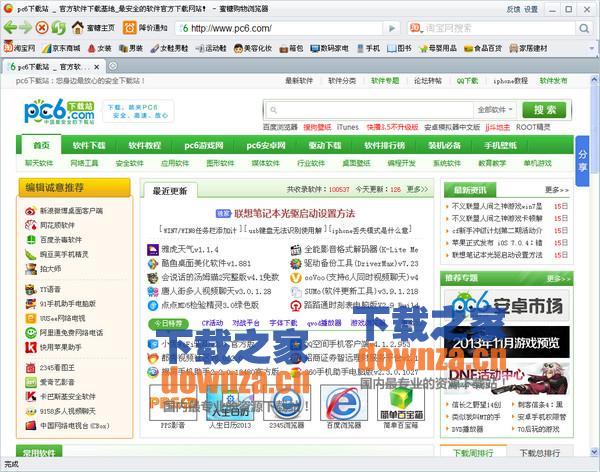Open 点点MD5检验精灵3.0绿色版
600x472 pixels.
tap(210, 305)
